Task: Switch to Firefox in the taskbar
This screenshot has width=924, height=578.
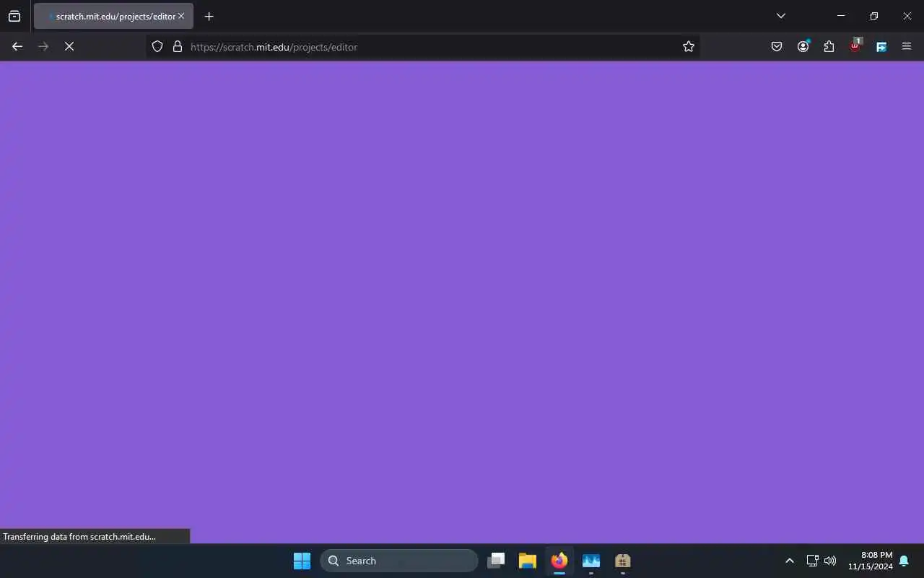Action: [x=559, y=561]
